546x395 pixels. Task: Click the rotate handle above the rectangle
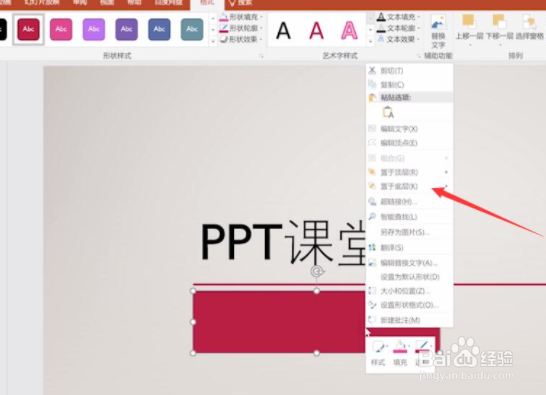(x=317, y=271)
